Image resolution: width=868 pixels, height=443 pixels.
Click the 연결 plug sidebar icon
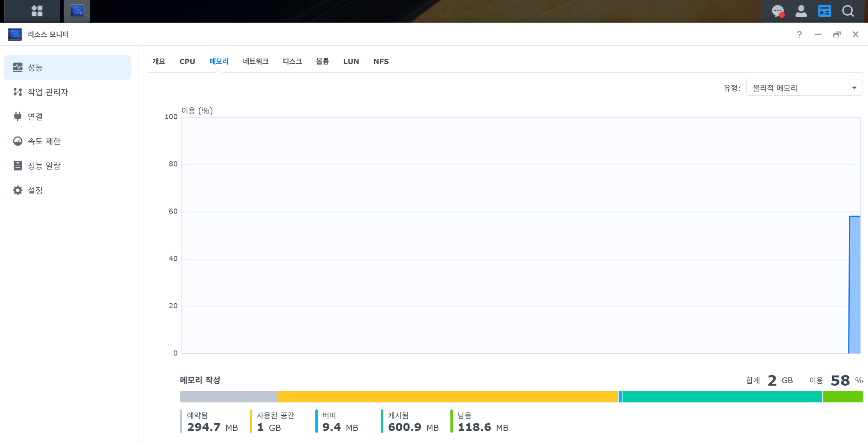[x=18, y=116]
